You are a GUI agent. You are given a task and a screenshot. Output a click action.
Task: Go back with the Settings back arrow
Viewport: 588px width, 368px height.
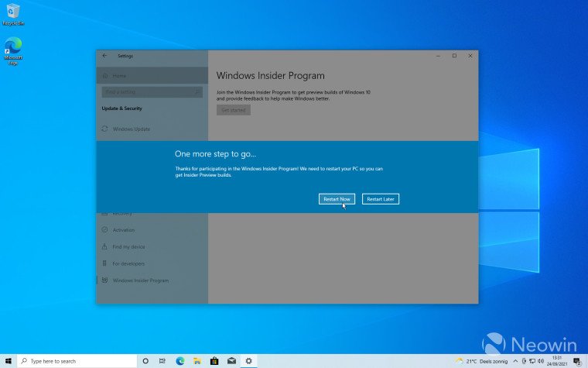[104, 56]
